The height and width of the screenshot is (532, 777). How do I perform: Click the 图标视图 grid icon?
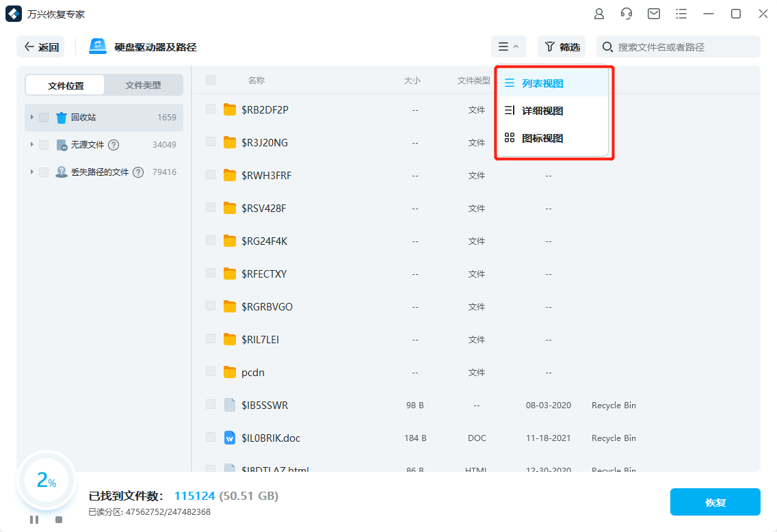click(509, 137)
